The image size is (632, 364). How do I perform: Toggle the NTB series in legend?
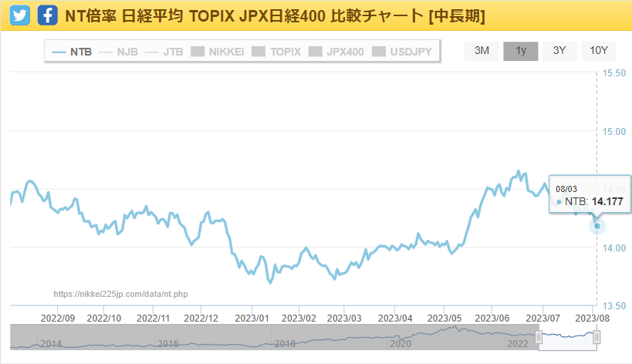[72, 52]
